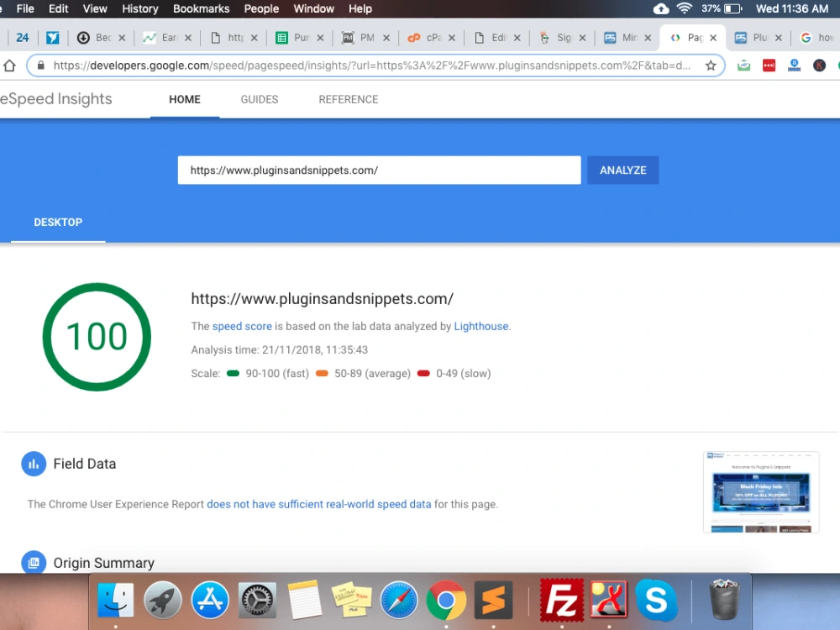840x630 pixels.
Task: Select the HOME navigation tab
Action: click(x=185, y=100)
